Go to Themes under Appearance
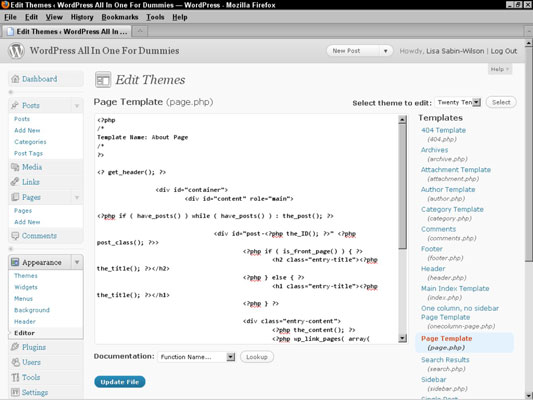Viewport: 533px width, 400px height. [26, 276]
